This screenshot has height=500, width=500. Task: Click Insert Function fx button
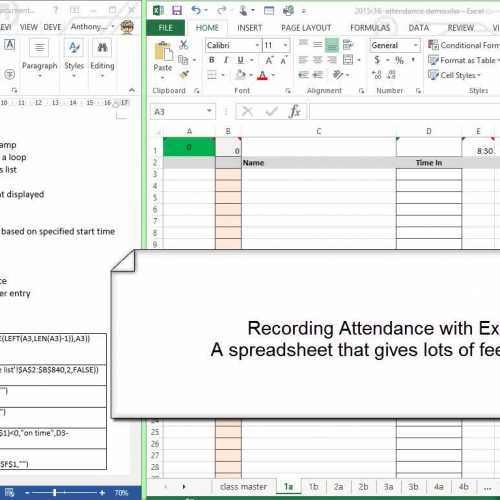click(295, 111)
